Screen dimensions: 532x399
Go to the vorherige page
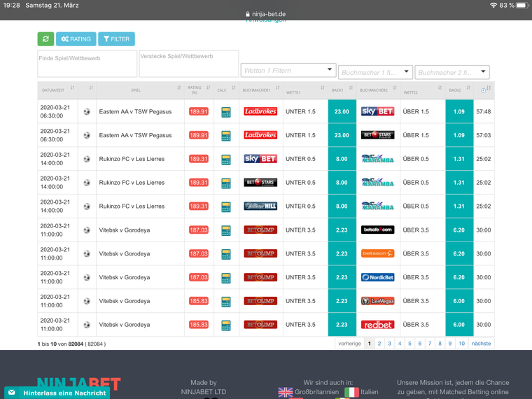[x=349, y=344]
